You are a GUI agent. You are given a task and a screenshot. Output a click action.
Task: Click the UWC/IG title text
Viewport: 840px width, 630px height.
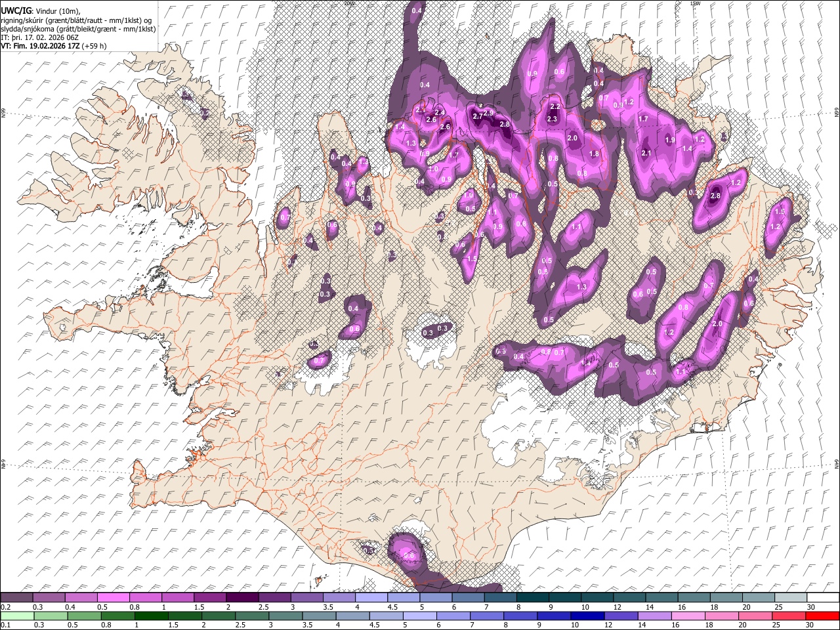(15, 10)
